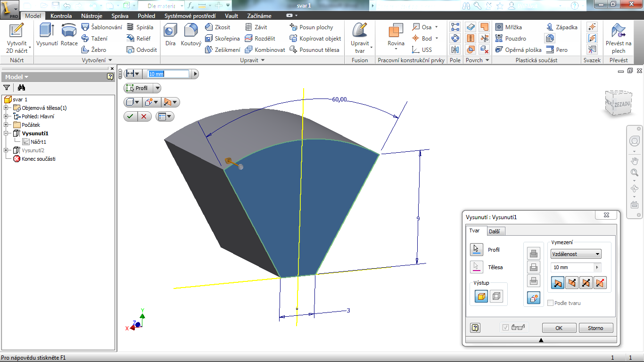Open the Kontrola ribbon tab

(61, 16)
